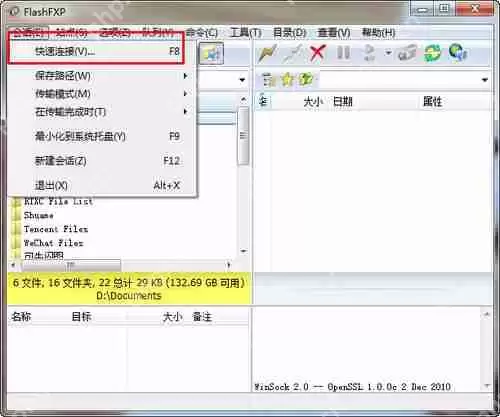This screenshot has height=417, width=500.
Task: Click the grey site manager icon left of Refresh
Action: [x=407, y=53]
